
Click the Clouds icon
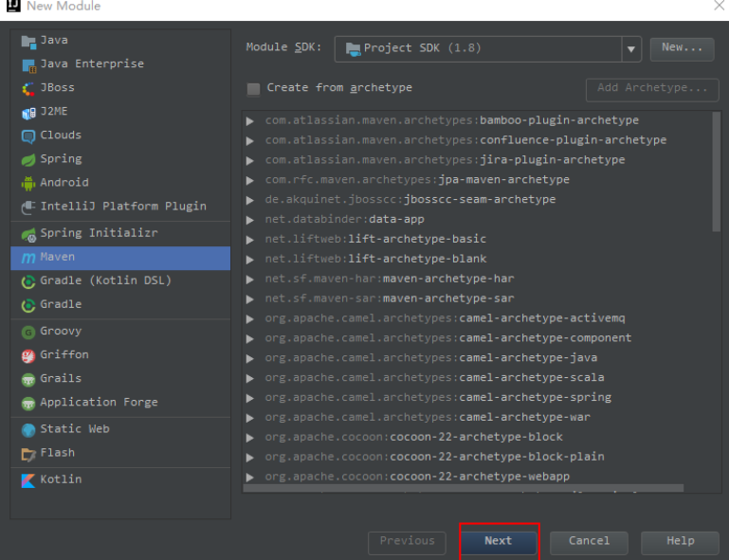pos(28,136)
